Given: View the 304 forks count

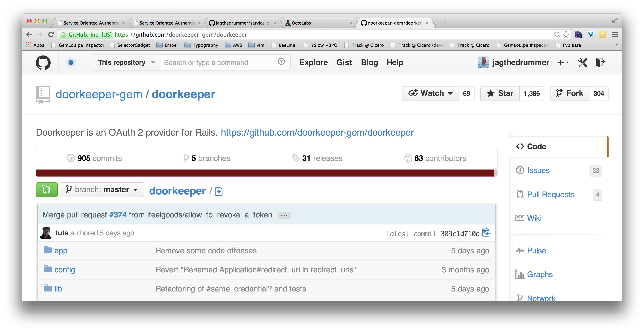Looking at the screenshot, I should 599,94.
